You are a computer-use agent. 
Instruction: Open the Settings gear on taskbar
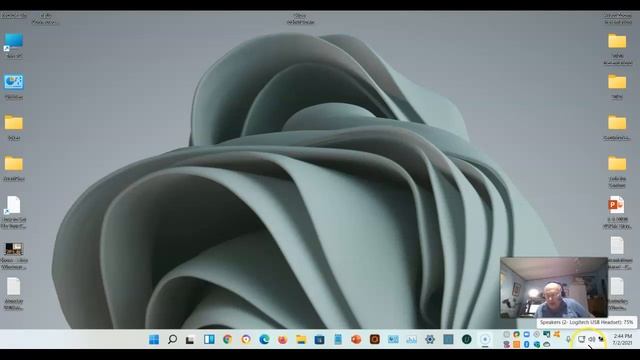pos(430,339)
